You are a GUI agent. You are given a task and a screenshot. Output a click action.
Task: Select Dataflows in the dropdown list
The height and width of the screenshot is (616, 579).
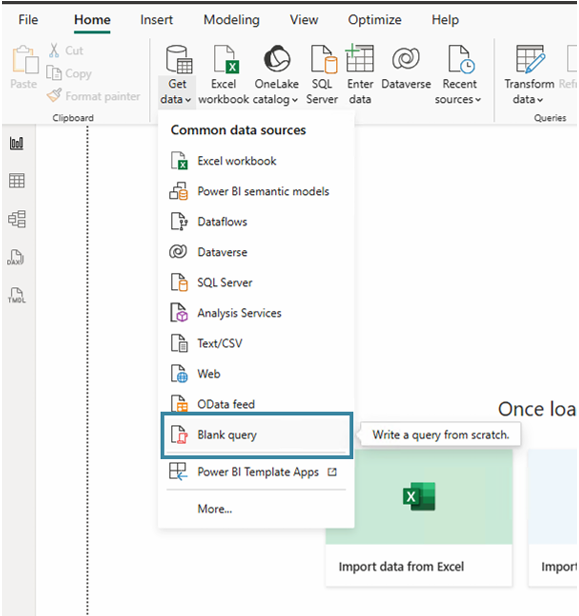click(256, 222)
